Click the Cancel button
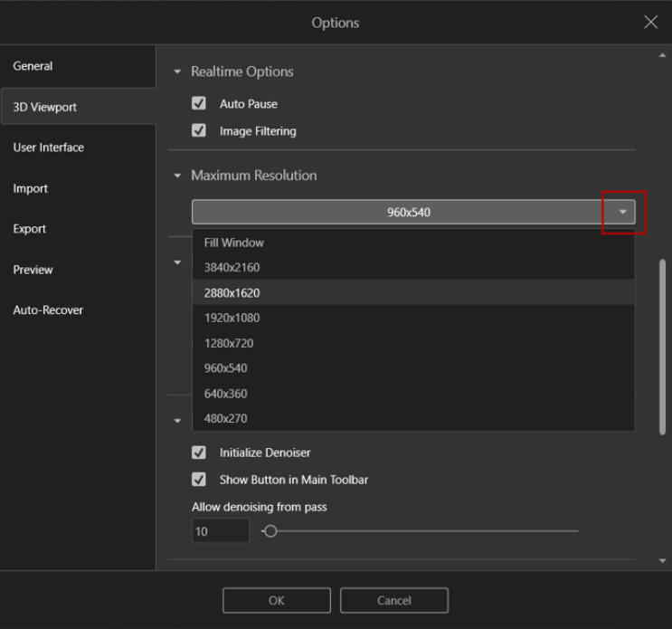The width and height of the screenshot is (672, 629). 393,600
